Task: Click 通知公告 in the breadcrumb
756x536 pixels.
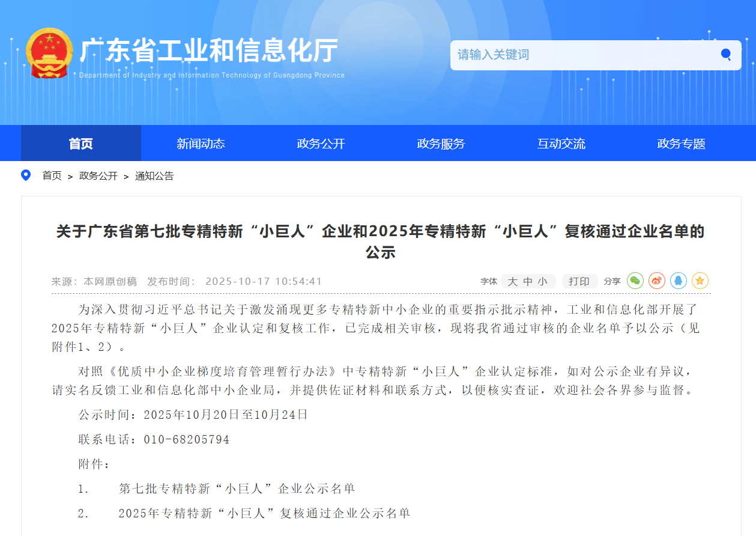Action: [x=154, y=176]
